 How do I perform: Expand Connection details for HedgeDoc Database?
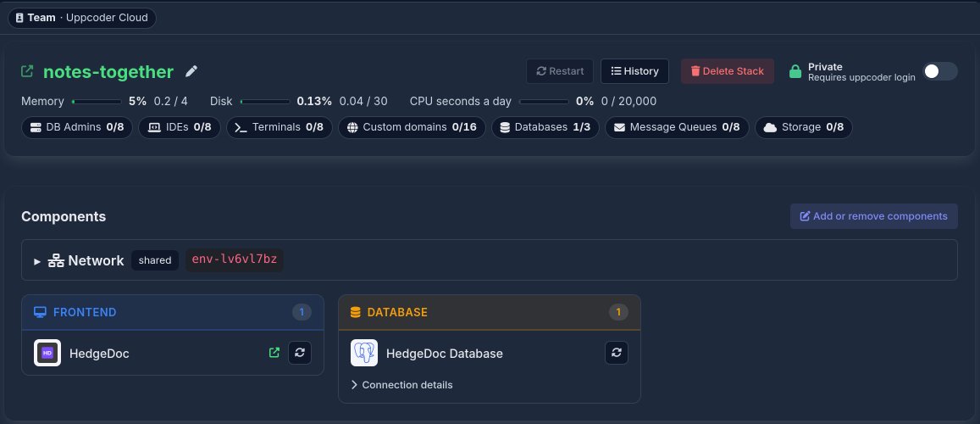[401, 385]
